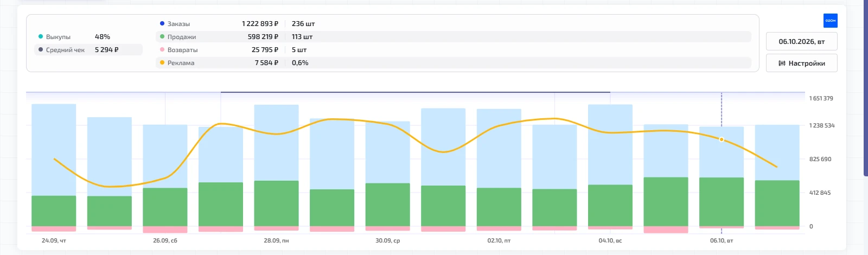Click the 113 шт sales count
This screenshot has height=255, width=868.
click(302, 37)
